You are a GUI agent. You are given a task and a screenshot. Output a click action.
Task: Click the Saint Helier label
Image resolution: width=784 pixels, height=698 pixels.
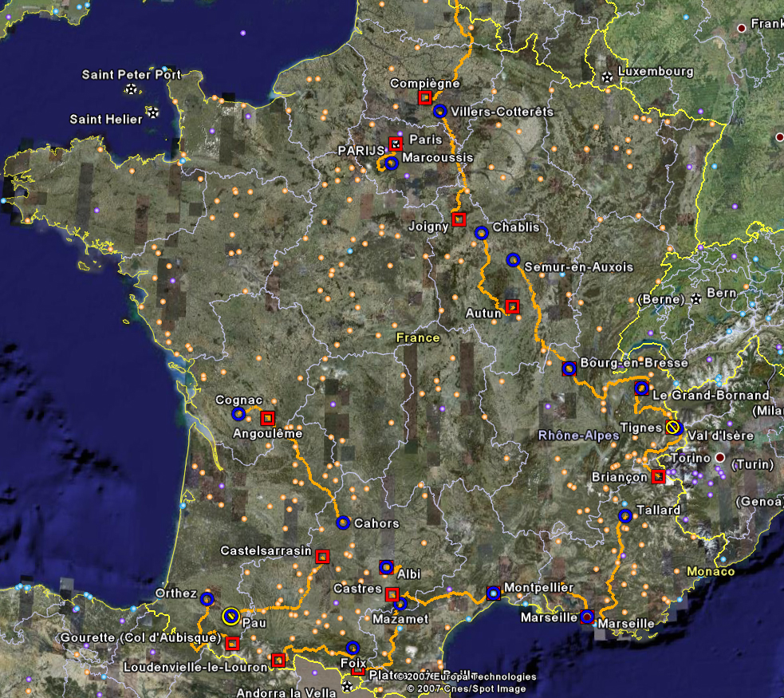pos(106,119)
